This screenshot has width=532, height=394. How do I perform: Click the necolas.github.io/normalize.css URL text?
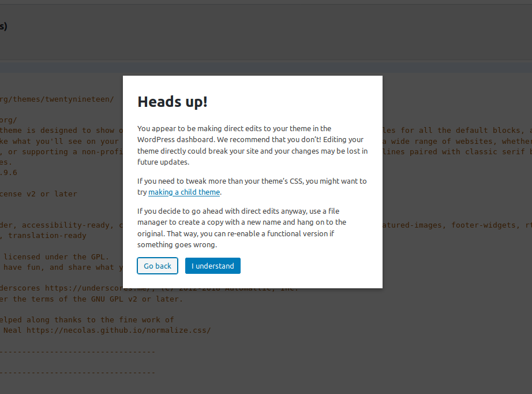(x=119, y=330)
